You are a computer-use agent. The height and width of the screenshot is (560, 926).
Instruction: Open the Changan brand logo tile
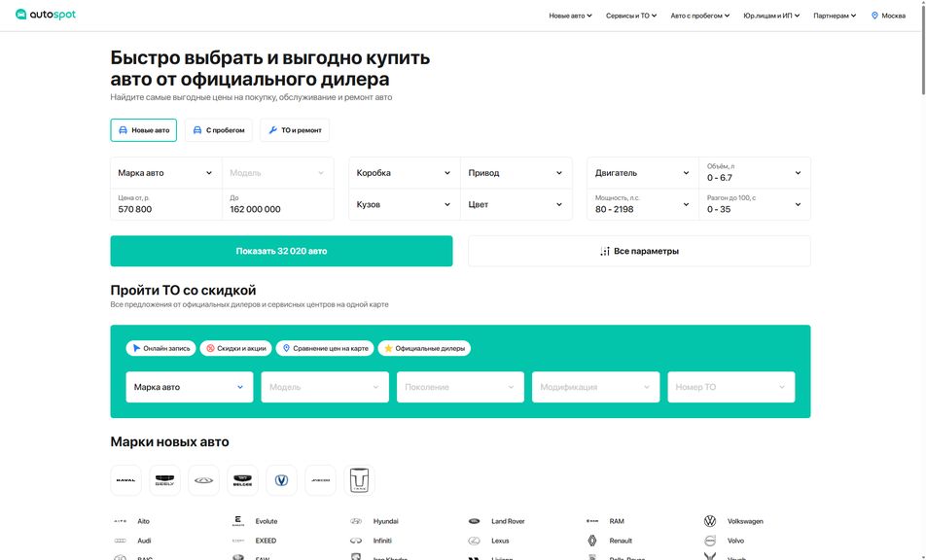pos(282,479)
